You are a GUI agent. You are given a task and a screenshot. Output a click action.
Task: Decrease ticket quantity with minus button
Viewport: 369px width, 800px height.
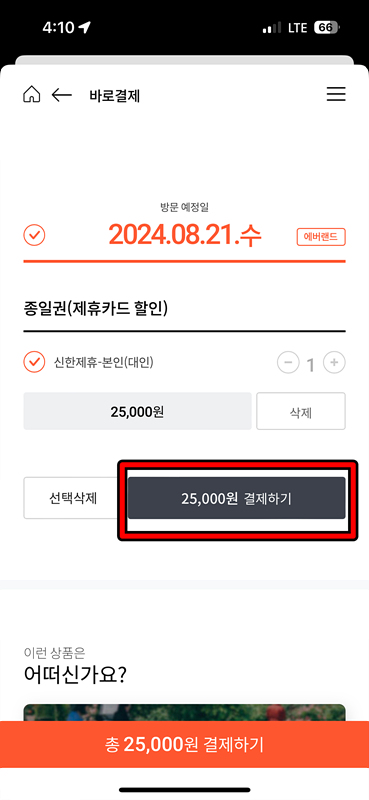coord(288,363)
